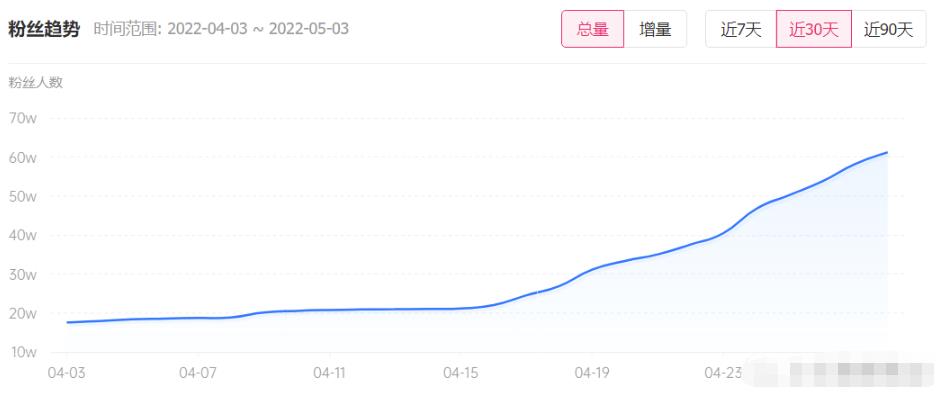This screenshot has height=394, width=941.
Task: Click the 70w y-axis label
Action: coord(23,118)
